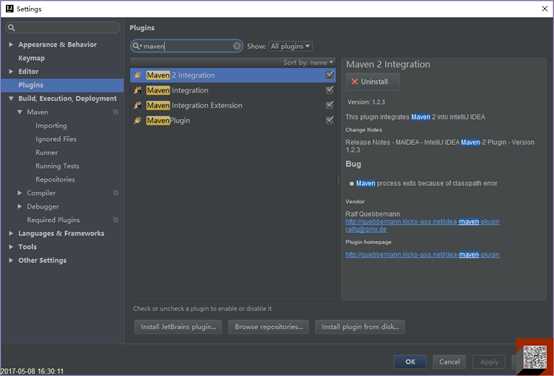Image resolution: width=554 pixels, height=376 pixels.
Task: Toggle the Maven Integration Extension checkbox
Action: pos(329,105)
